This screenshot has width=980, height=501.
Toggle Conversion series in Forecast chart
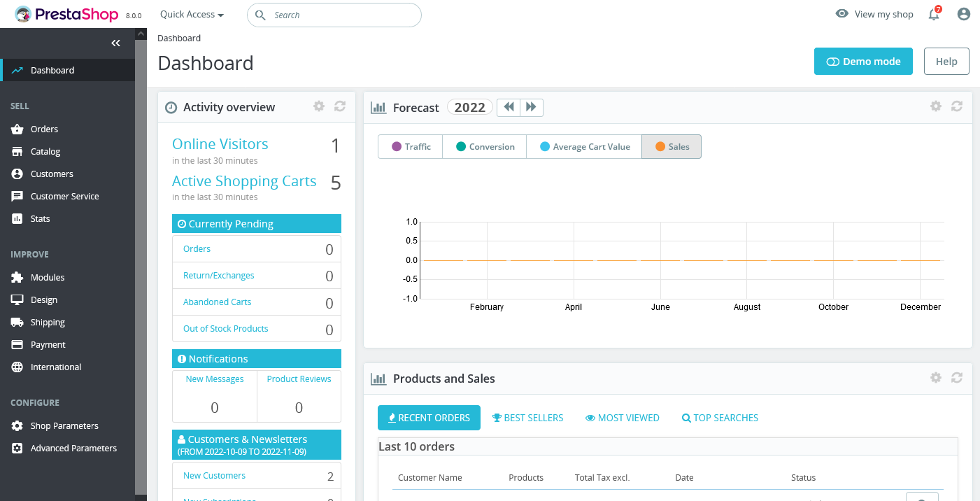point(485,147)
